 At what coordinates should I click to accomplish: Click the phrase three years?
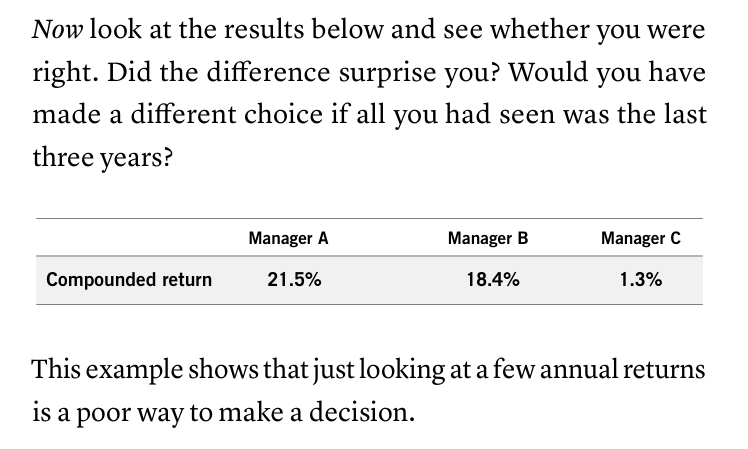[x=102, y=157]
